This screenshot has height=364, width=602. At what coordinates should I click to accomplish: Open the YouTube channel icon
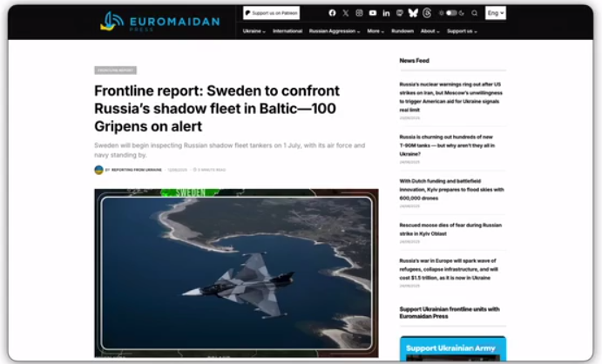373,13
